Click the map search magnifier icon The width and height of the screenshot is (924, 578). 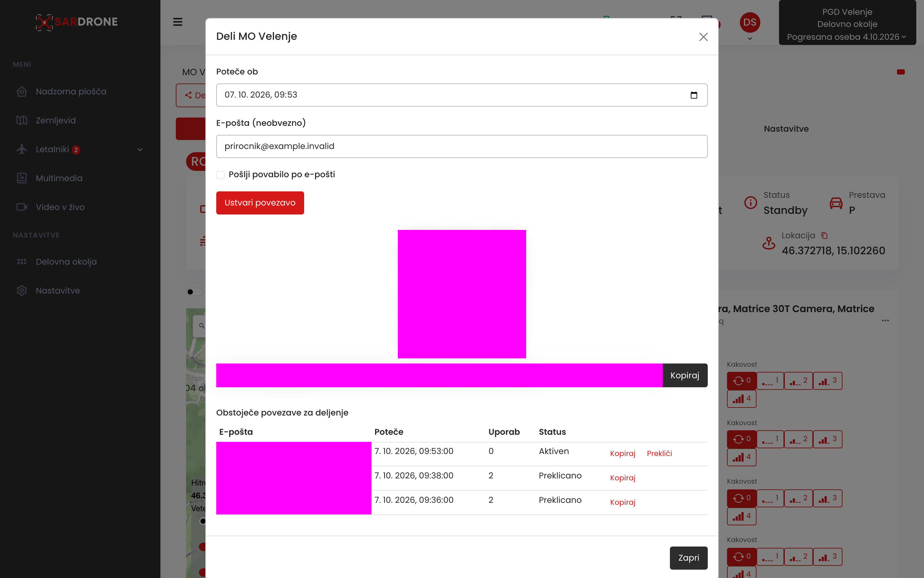201,326
